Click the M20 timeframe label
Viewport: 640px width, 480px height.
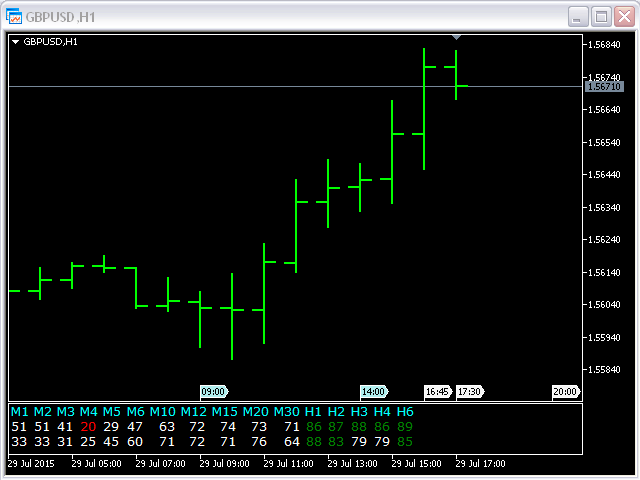coord(256,411)
